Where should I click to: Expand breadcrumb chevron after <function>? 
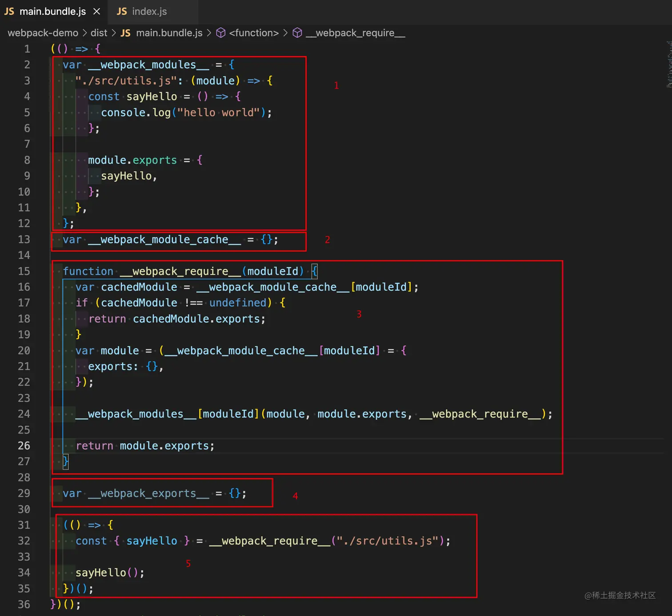pyautogui.click(x=285, y=33)
